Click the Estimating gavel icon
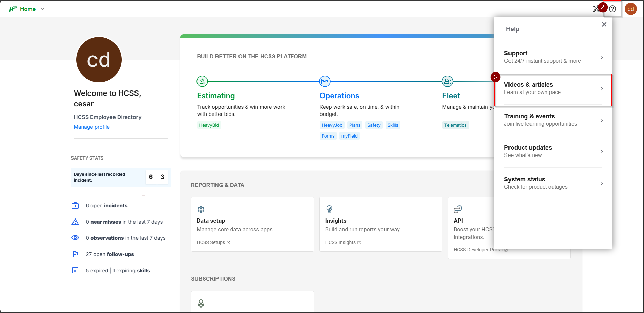The height and width of the screenshot is (313, 644). click(x=202, y=81)
